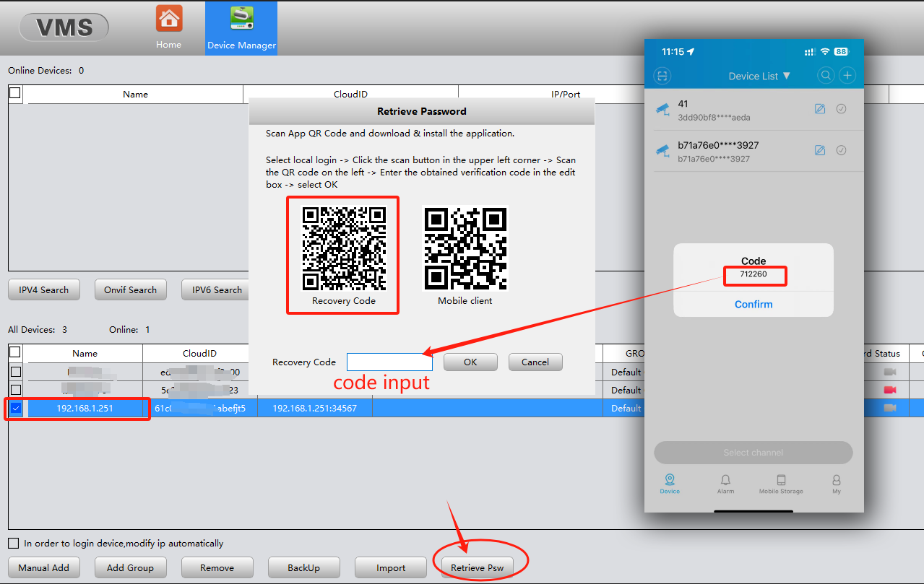Click the IP/Port column header
This screenshot has height=584, width=924.
(566, 94)
